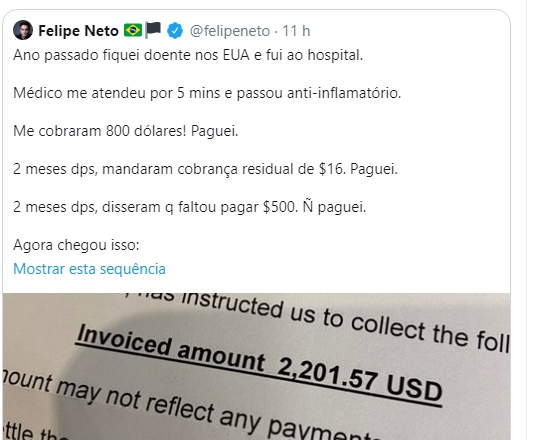
Task: Open the tweet via the 11 h timestamp
Action: click(x=296, y=31)
